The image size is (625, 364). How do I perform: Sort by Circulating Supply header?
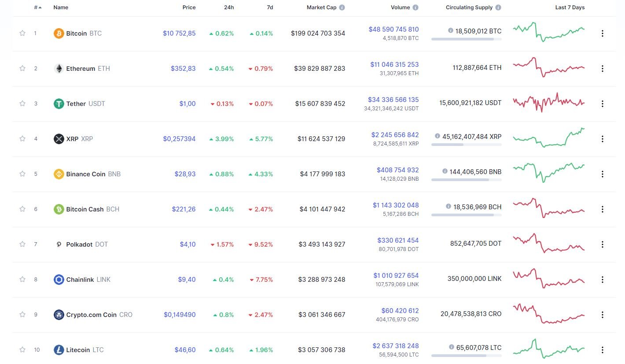(x=469, y=7)
